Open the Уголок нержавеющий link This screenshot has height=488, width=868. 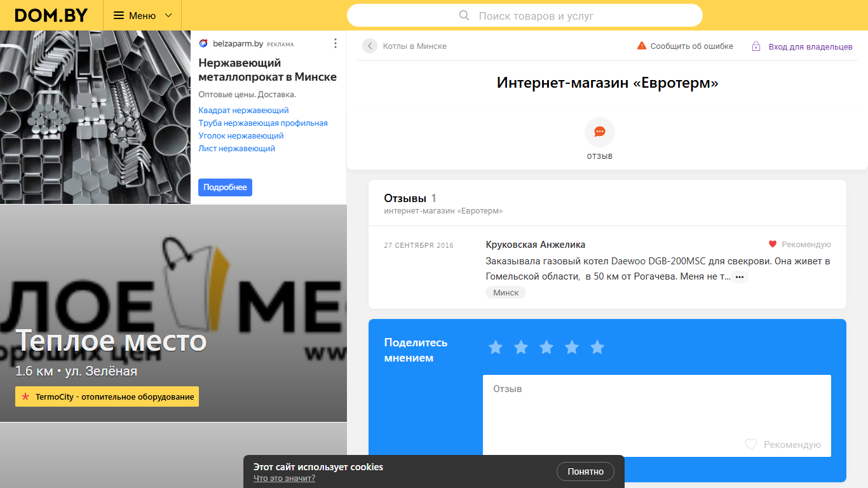pyautogui.click(x=241, y=136)
